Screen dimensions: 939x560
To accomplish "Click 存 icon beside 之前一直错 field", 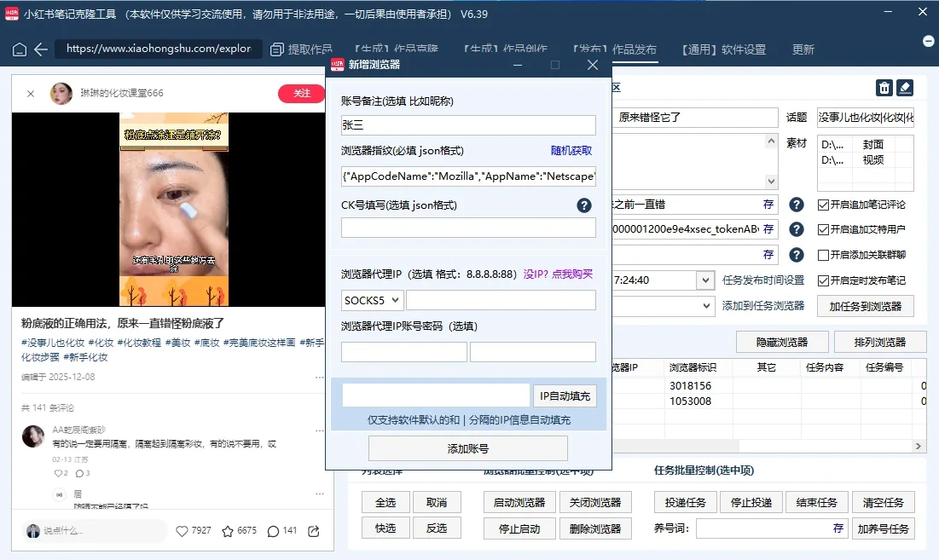I will coord(768,205).
